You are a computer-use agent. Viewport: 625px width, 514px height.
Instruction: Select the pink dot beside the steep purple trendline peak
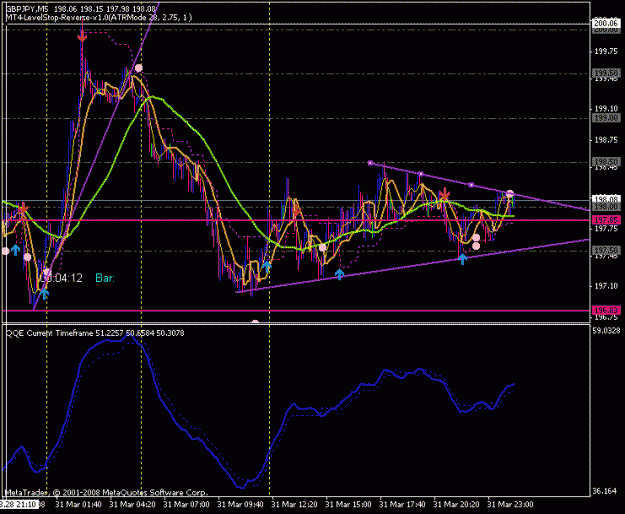(x=138, y=68)
